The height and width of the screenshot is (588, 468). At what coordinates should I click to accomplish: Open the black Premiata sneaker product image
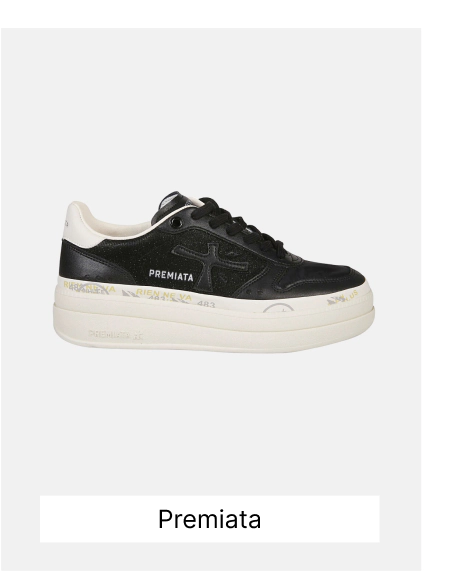click(214, 274)
